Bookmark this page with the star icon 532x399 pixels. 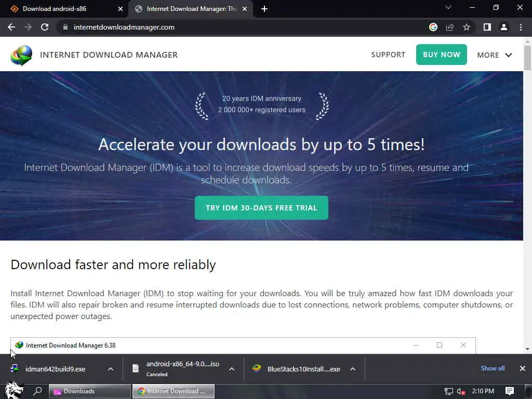click(x=467, y=27)
